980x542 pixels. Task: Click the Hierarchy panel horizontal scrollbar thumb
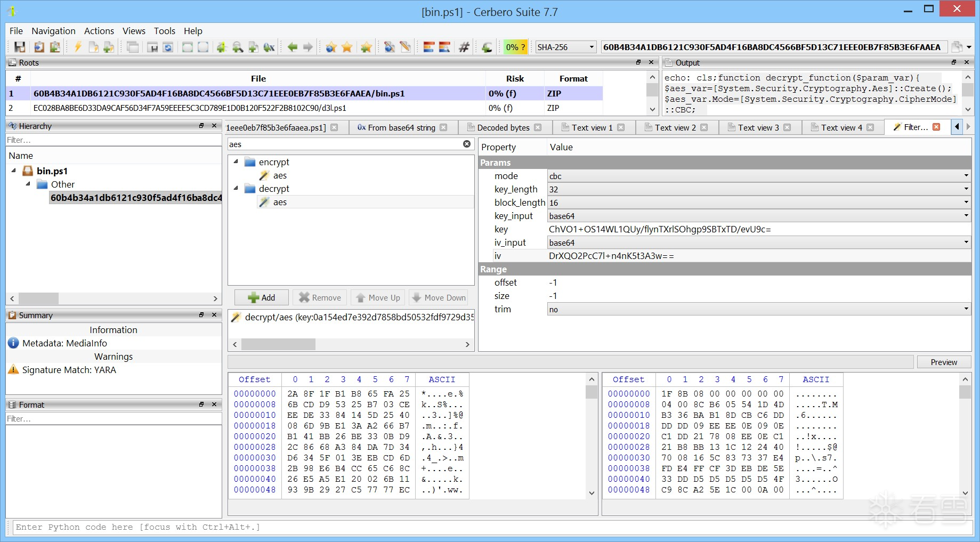coord(38,298)
